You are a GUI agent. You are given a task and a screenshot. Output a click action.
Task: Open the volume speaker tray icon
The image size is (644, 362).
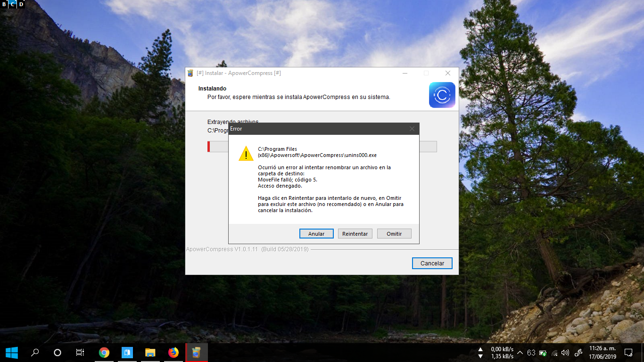coord(565,353)
